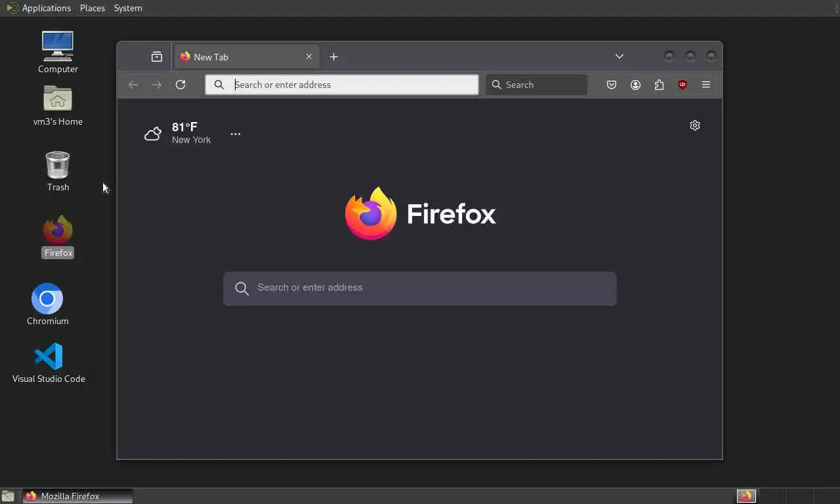Open the Firefox hamburger application menu

[x=706, y=85]
